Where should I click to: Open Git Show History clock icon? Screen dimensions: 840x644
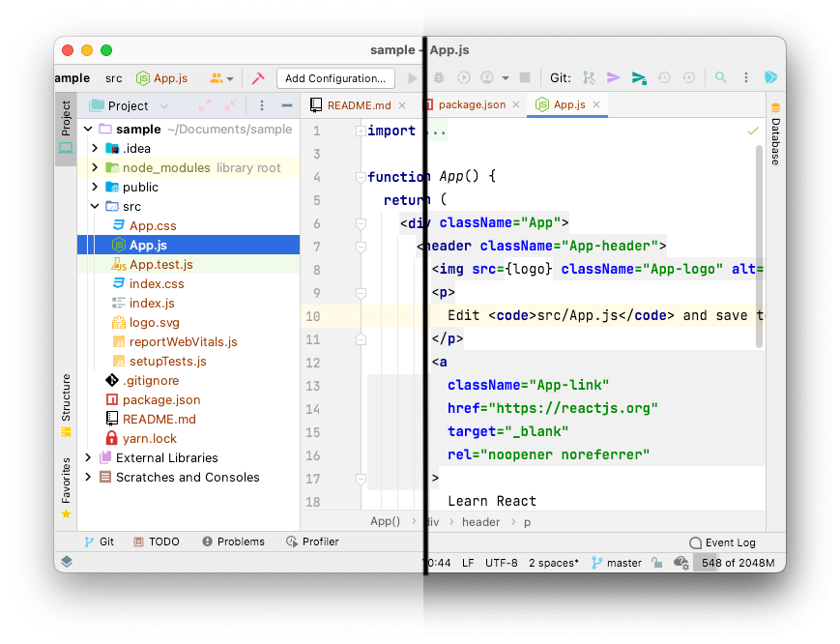point(664,77)
